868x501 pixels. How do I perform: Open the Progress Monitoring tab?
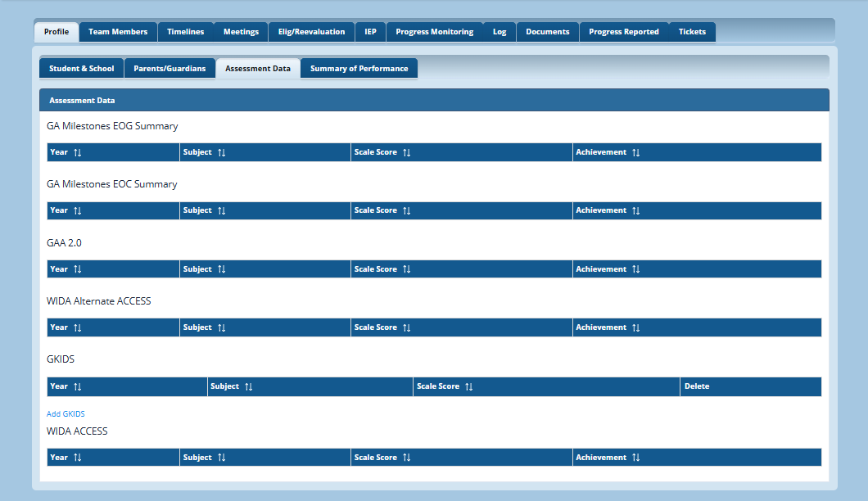(x=434, y=32)
